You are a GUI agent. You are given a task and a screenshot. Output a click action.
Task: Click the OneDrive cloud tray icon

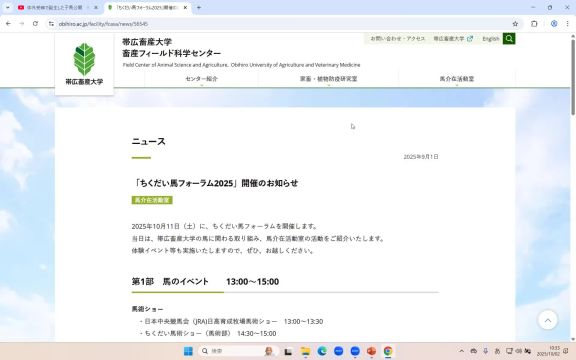[x=474, y=351]
